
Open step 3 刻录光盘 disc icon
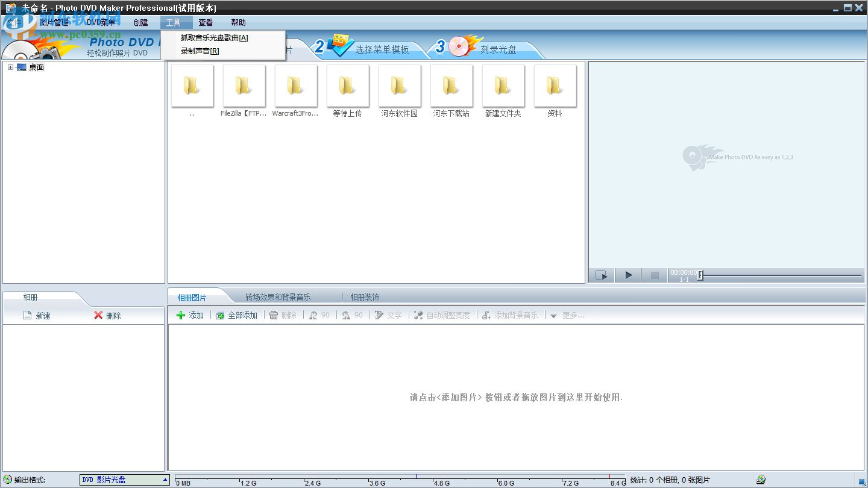459,47
